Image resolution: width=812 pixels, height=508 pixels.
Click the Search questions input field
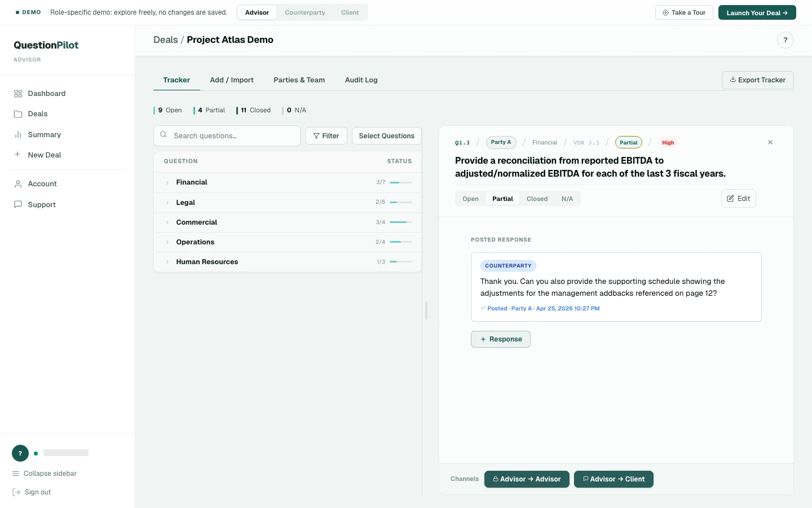pyautogui.click(x=227, y=135)
